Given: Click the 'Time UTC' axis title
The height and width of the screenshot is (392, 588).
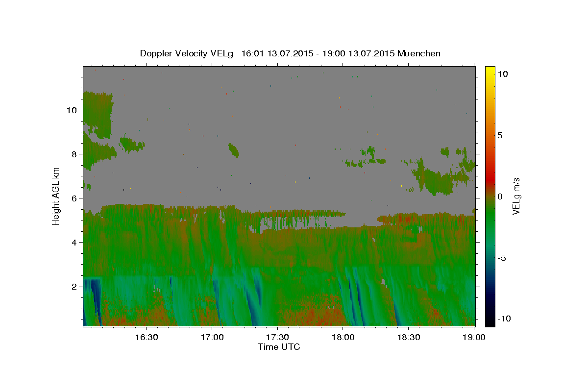Looking at the screenshot, I should coord(279,347).
